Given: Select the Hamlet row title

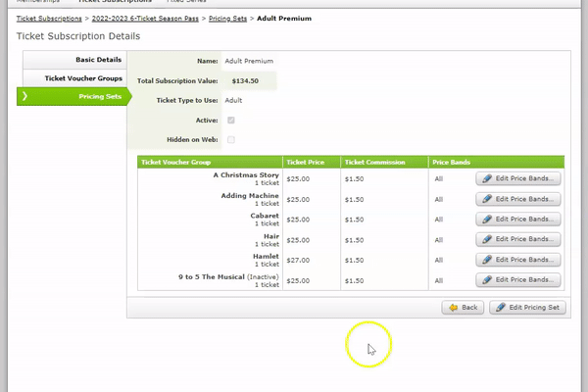Looking at the screenshot, I should pos(266,257).
